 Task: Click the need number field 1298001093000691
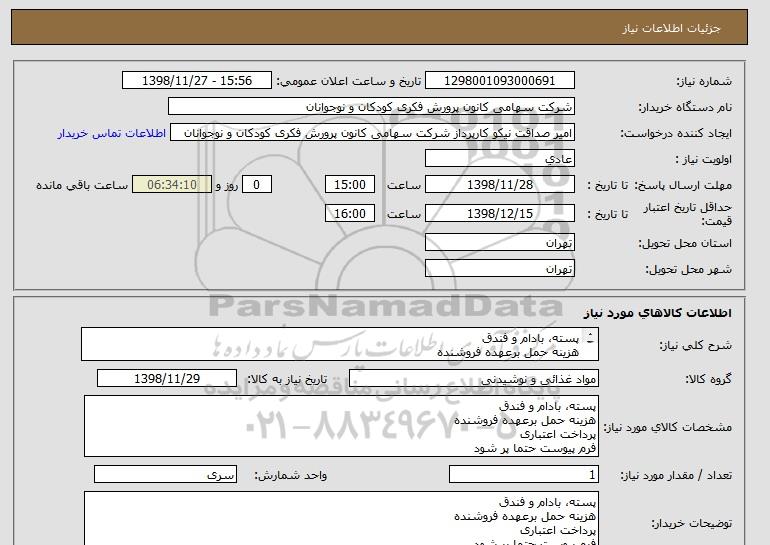click(x=499, y=81)
